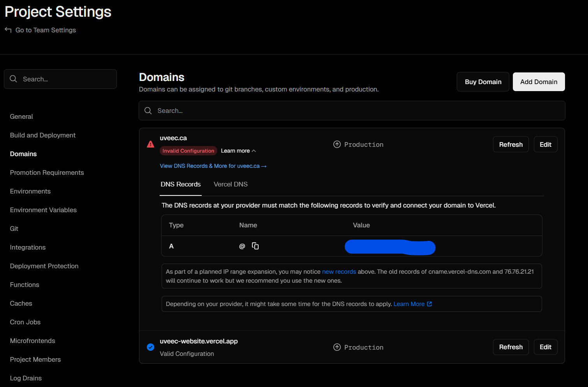
Task: Click the magnifier icon in domains search
Action: coord(148,111)
